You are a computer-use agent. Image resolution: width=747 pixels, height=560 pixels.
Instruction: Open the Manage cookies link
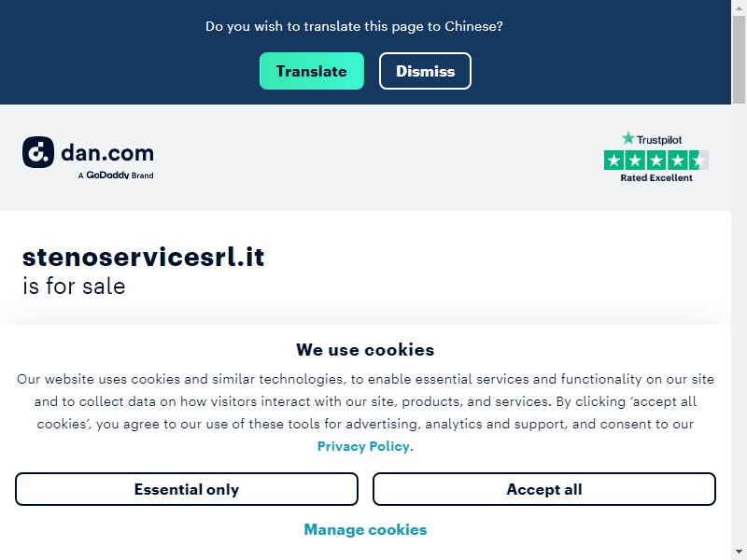click(365, 529)
